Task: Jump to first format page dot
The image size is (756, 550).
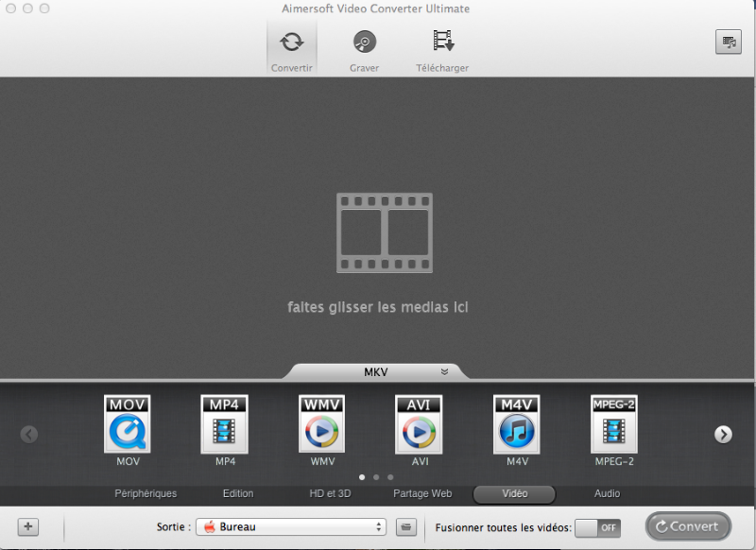Action: click(x=362, y=477)
